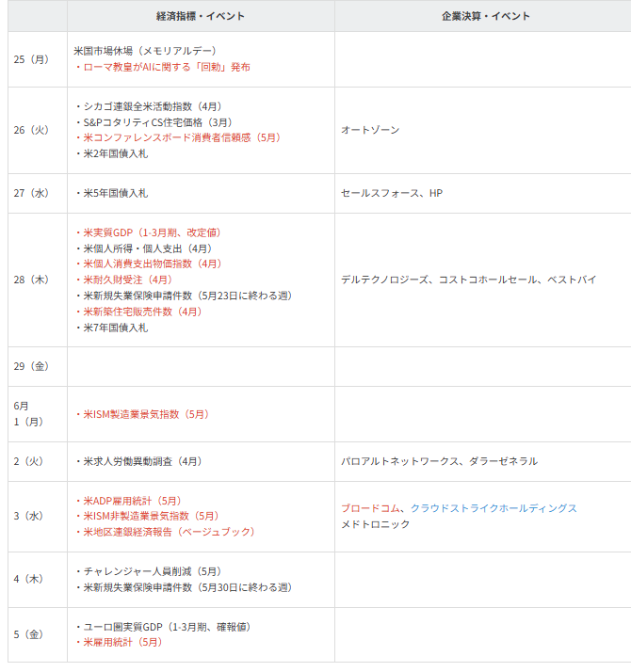Click チャレンジャー人員削減(5月) entry

point(148,571)
